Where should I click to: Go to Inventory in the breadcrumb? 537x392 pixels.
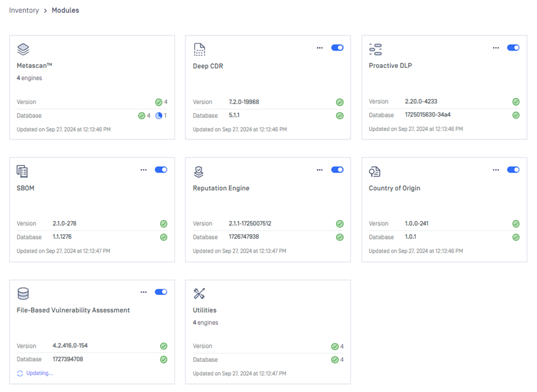click(24, 10)
